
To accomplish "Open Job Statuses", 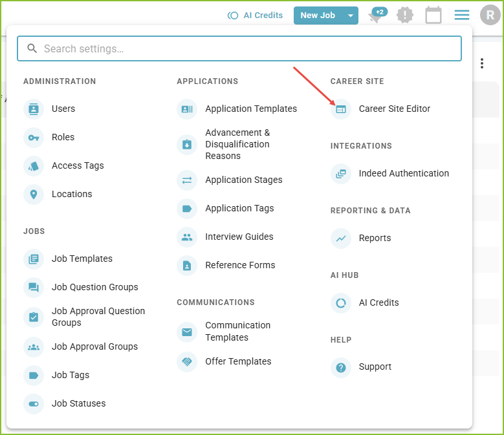I will click(79, 403).
